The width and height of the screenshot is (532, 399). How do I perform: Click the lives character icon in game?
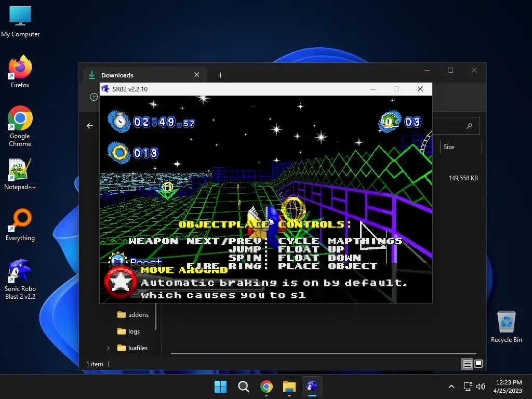coord(390,121)
